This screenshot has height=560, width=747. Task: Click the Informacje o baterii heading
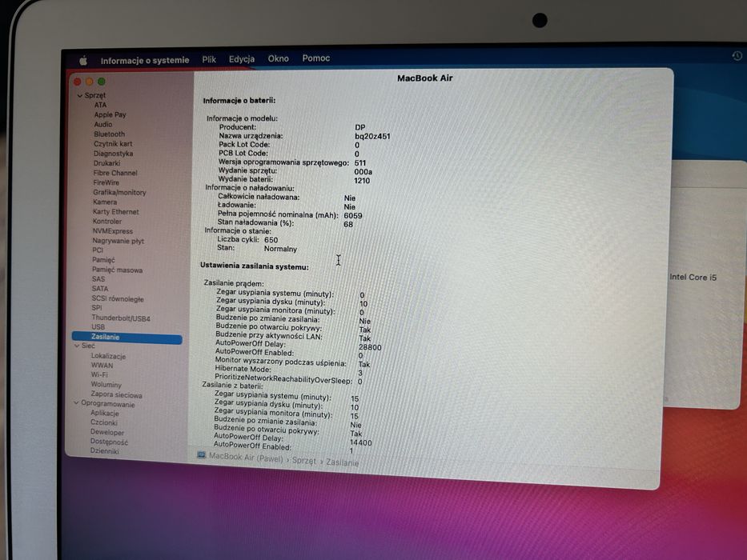239,101
